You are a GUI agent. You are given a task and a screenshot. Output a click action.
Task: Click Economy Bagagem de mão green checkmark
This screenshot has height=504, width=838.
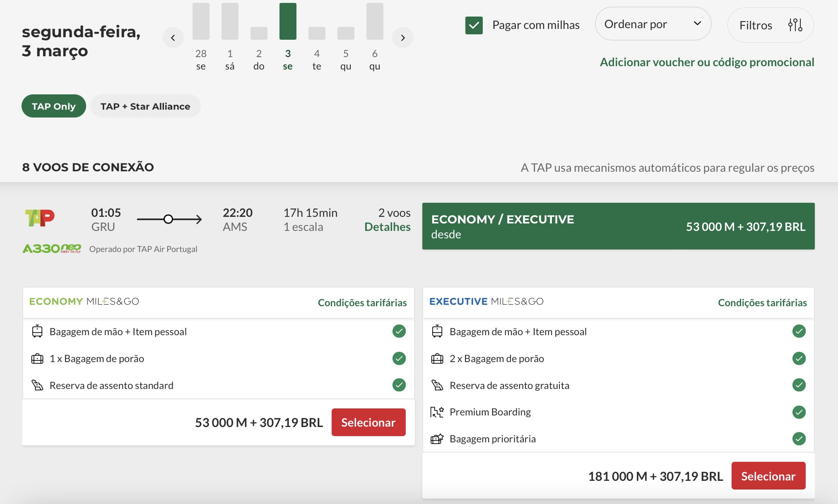click(399, 331)
